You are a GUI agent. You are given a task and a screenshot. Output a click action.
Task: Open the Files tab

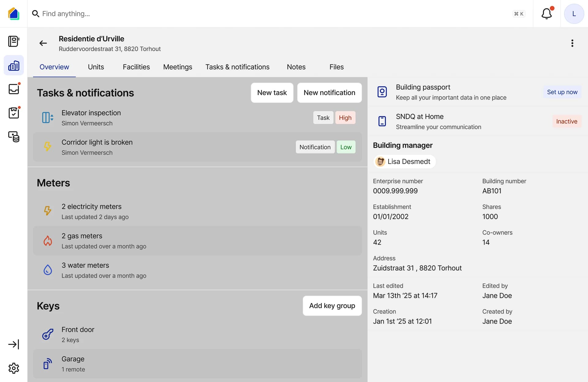tap(336, 67)
